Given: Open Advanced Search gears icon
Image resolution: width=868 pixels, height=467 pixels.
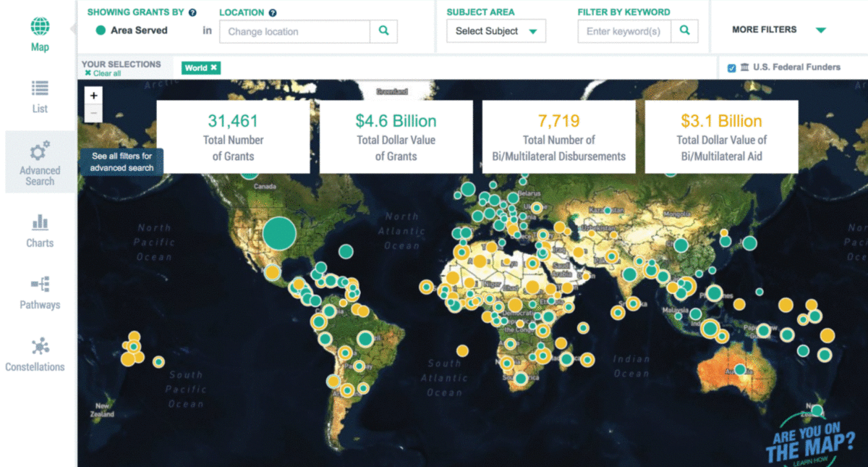Looking at the screenshot, I should 40,151.
